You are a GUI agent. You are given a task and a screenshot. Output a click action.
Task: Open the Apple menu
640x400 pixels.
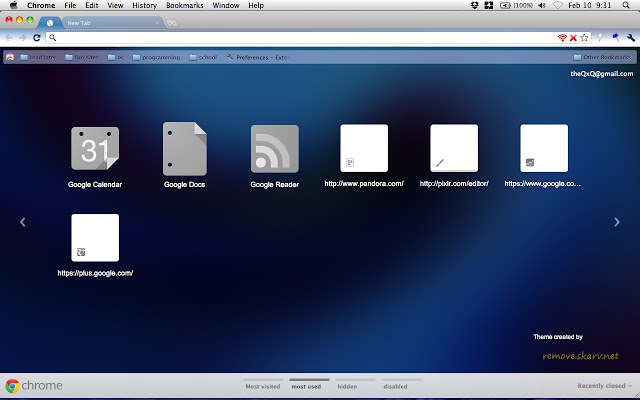click(13, 5)
